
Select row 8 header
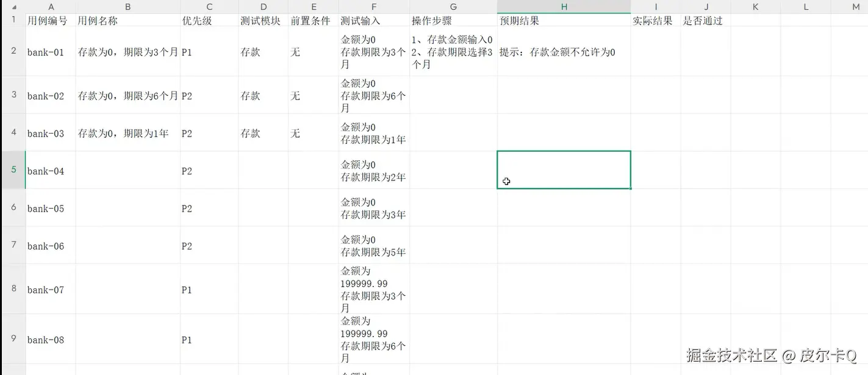(x=13, y=289)
